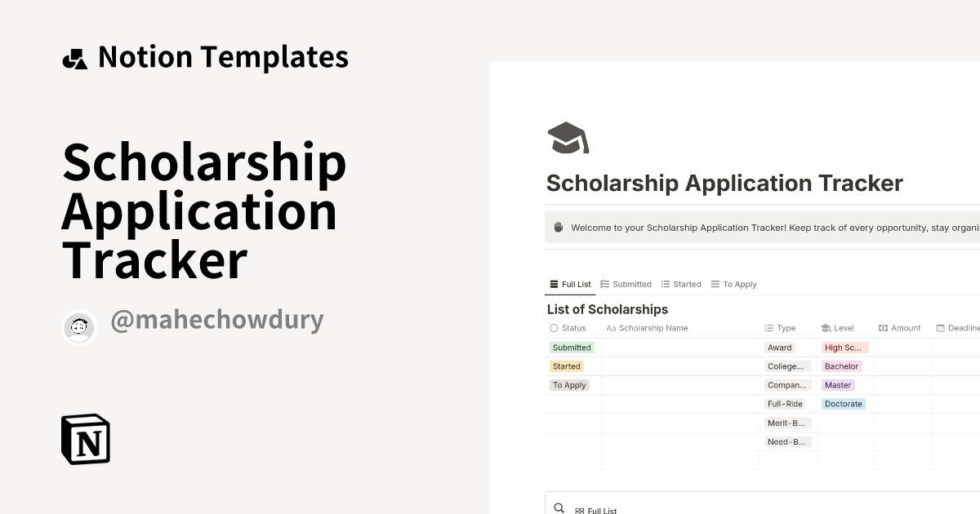Click the mahechowdury profile avatar
980x514 pixels.
(80, 327)
